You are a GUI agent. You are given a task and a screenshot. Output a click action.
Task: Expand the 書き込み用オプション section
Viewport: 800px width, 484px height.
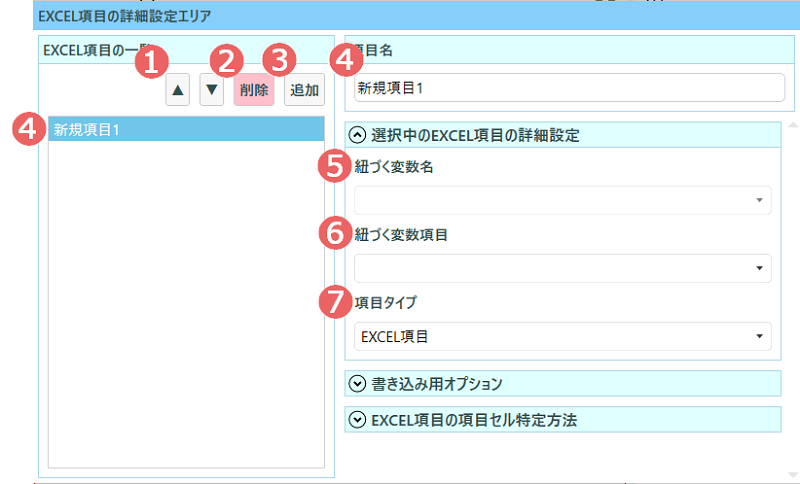[357, 384]
